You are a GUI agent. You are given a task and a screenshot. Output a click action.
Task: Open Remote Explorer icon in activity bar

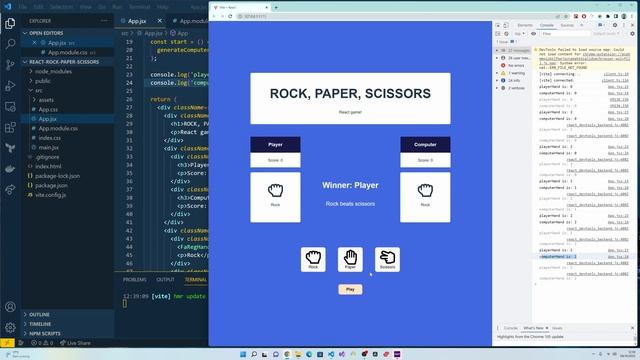10,107
